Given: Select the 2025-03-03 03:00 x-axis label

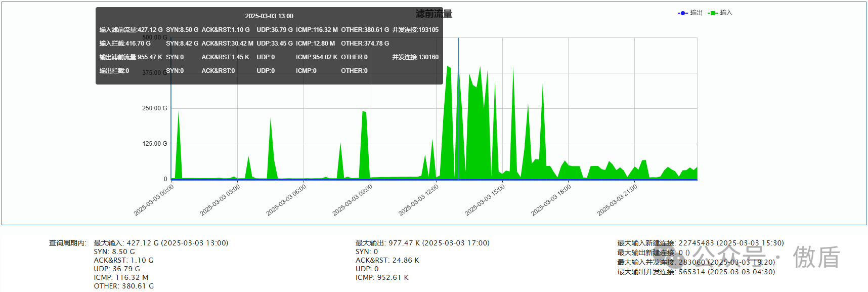Looking at the screenshot, I should pos(221,200).
